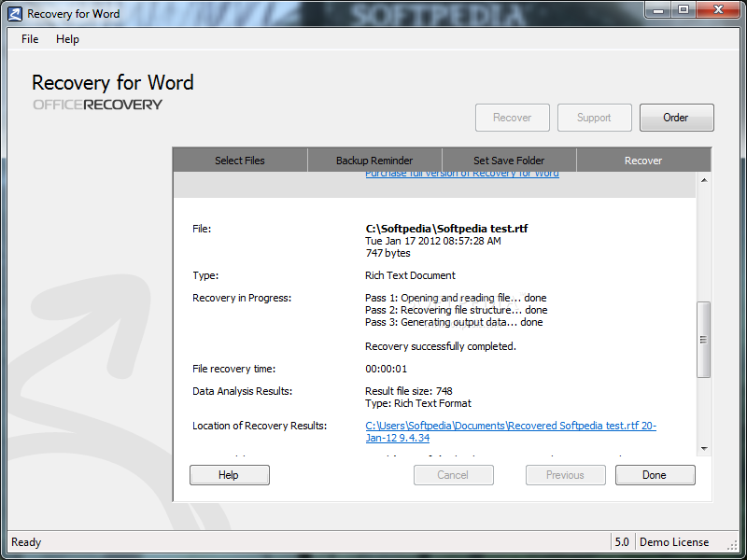Click the 'Recovery in Progress:' label
The width and height of the screenshot is (747, 560).
242,298
